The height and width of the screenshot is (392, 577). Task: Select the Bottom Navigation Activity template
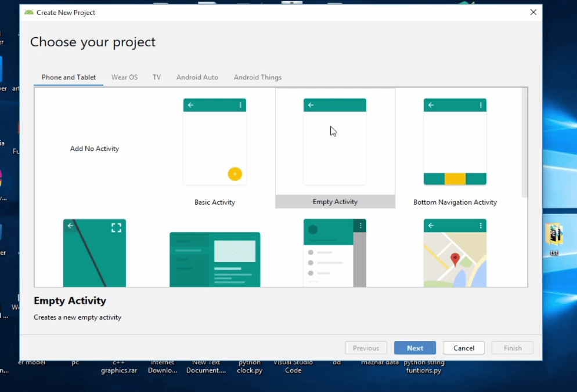point(455,141)
